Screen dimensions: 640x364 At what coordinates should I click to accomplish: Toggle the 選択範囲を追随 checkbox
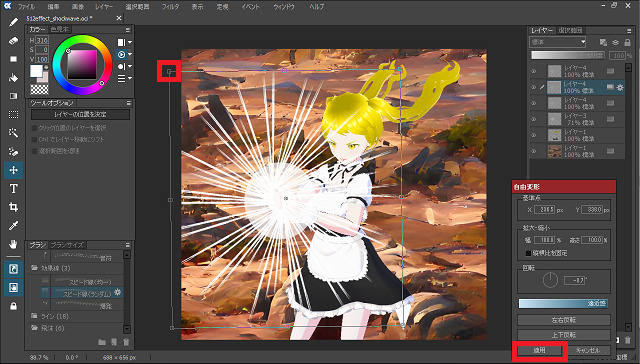(35, 151)
